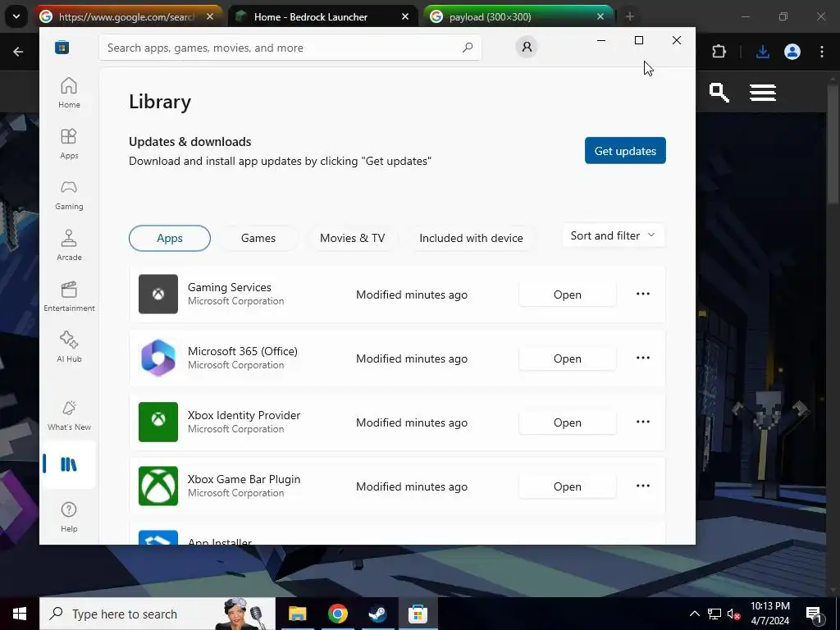Open Steam from the taskbar

click(377, 614)
